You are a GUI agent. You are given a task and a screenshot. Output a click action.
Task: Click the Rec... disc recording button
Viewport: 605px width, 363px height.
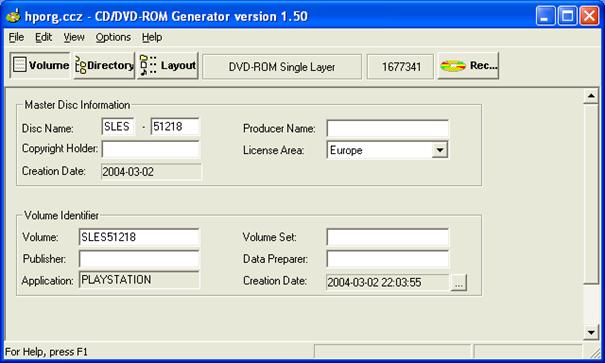(x=468, y=66)
